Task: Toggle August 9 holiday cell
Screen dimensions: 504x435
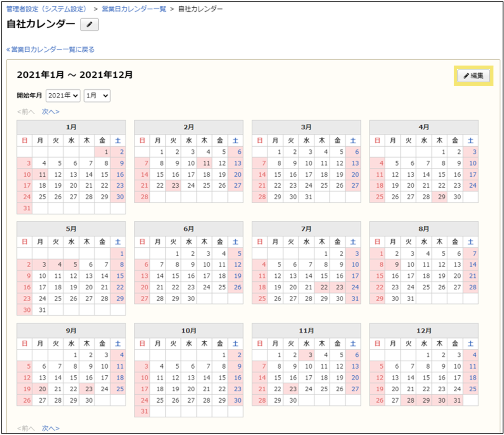Action: [x=393, y=265]
